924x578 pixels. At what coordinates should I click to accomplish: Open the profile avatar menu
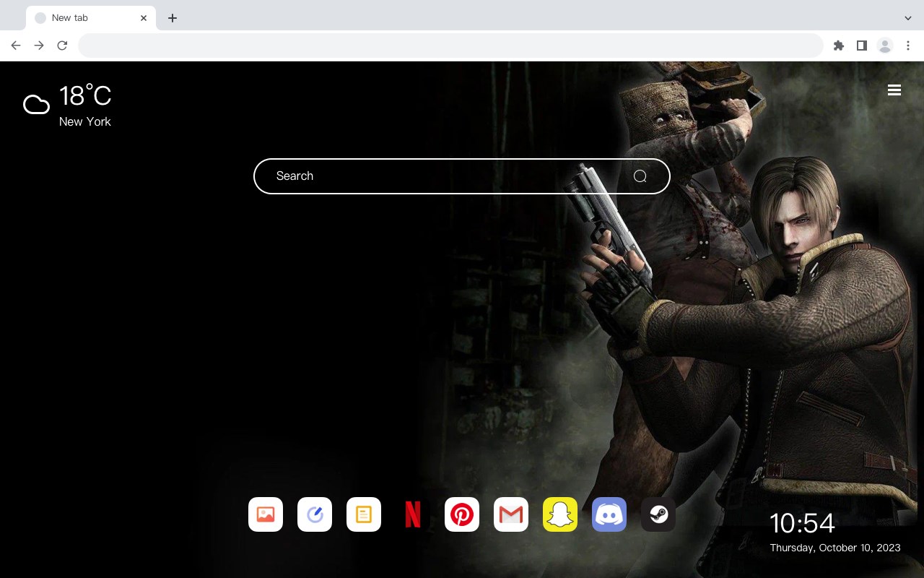click(885, 46)
